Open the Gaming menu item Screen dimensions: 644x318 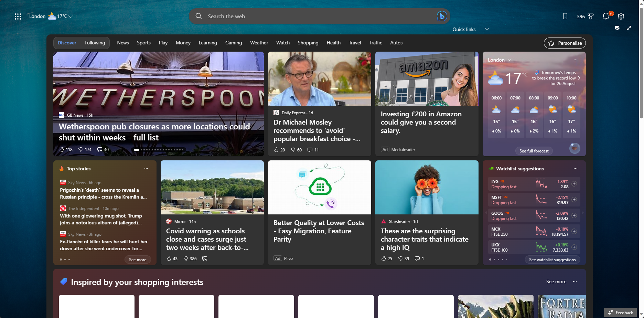pyautogui.click(x=234, y=43)
